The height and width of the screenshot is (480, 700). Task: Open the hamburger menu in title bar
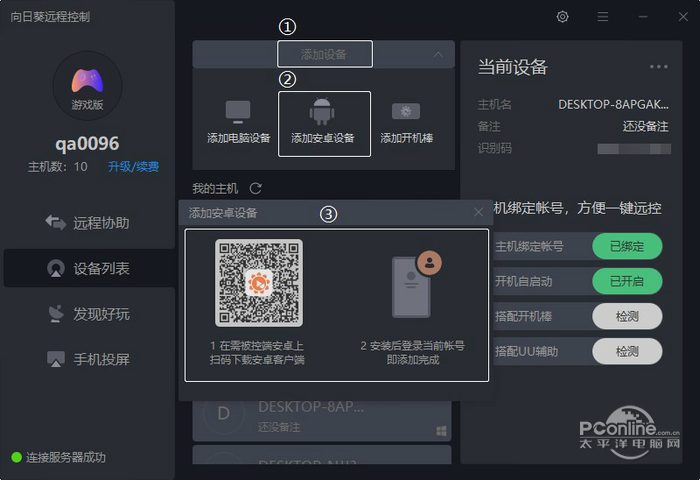click(x=603, y=17)
